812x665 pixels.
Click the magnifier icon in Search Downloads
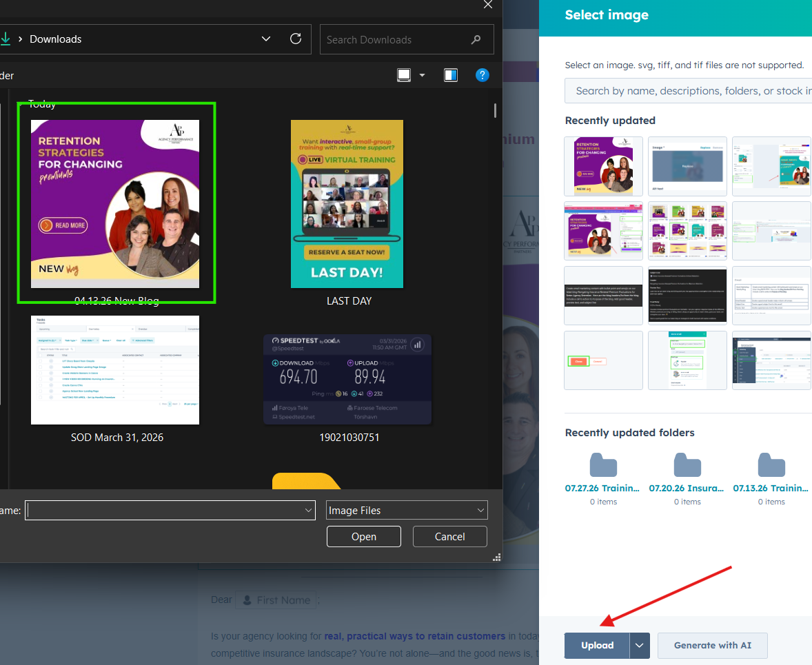click(476, 40)
